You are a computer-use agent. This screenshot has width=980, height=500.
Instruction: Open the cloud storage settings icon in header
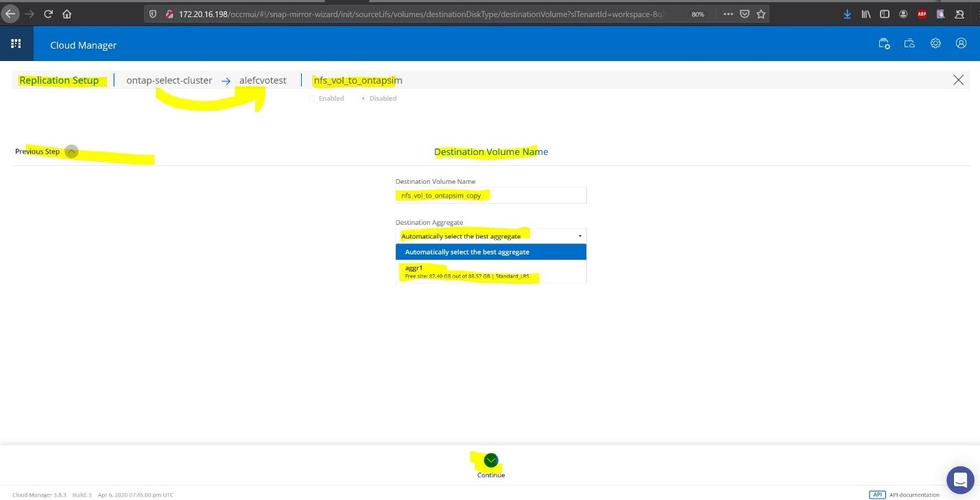[x=885, y=43]
